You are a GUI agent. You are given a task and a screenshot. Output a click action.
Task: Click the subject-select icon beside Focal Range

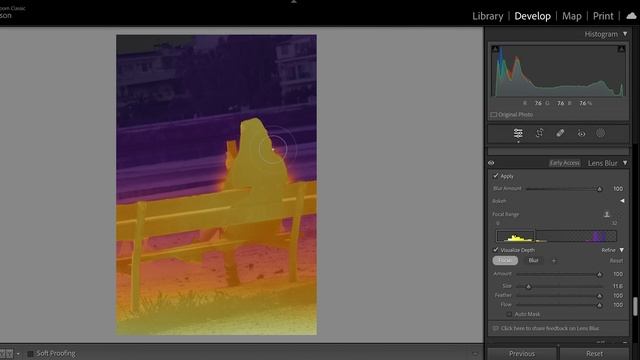point(607,214)
